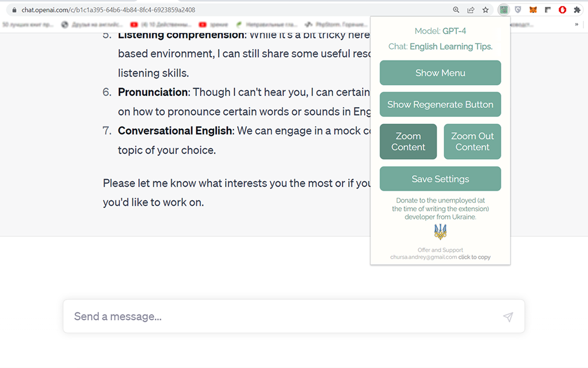Screen dimensions: 588x368
Task: Click the gray shield extension icon
Action: click(x=518, y=10)
